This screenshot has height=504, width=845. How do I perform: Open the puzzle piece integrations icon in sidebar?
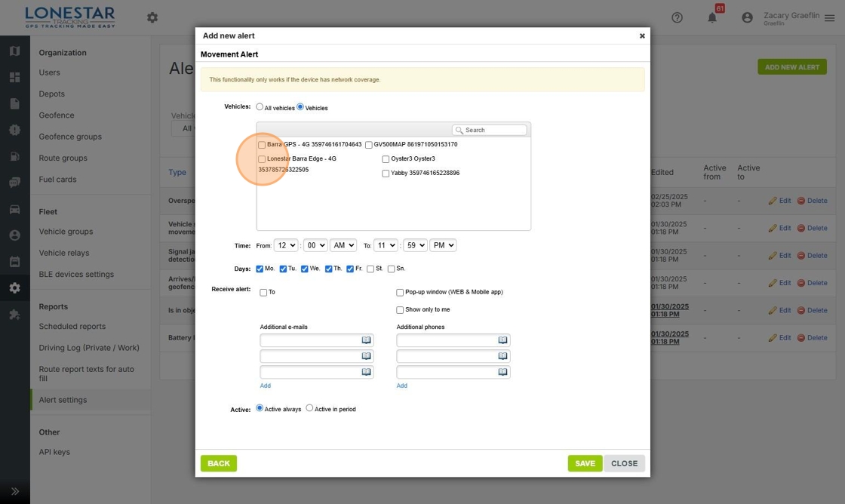click(14, 315)
